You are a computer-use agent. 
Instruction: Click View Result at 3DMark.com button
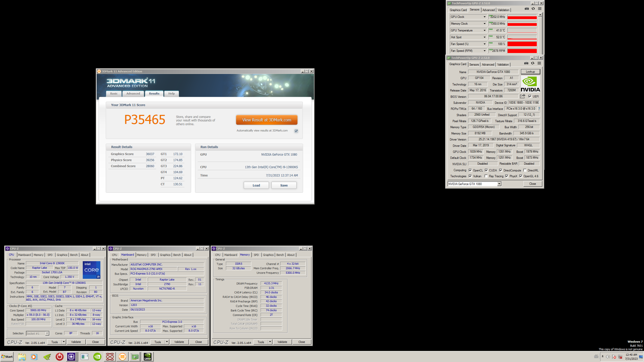pyautogui.click(x=267, y=120)
